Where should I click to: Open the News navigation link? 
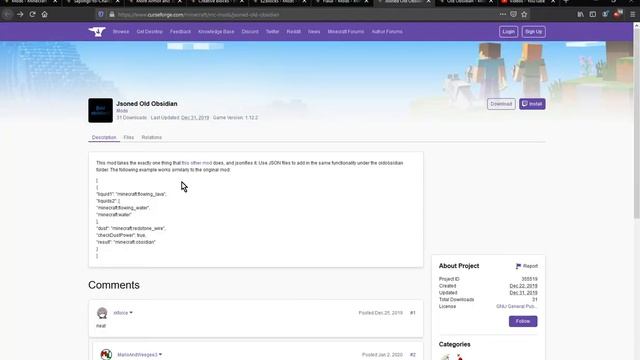314,31
